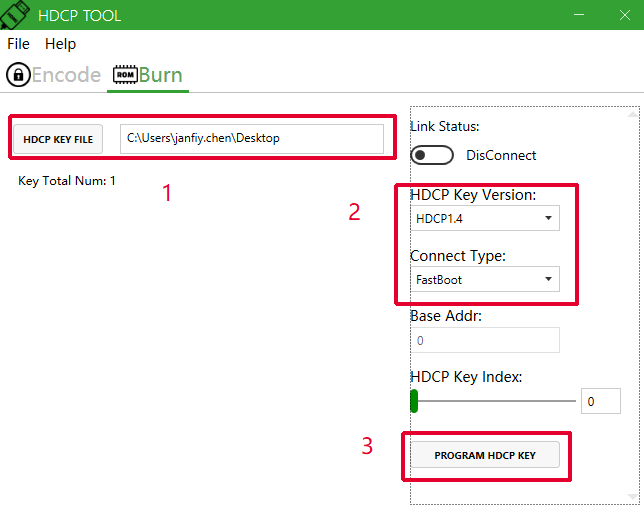644x515 pixels.
Task: Open Connect Type combo showing FastBoot
Action: (485, 279)
